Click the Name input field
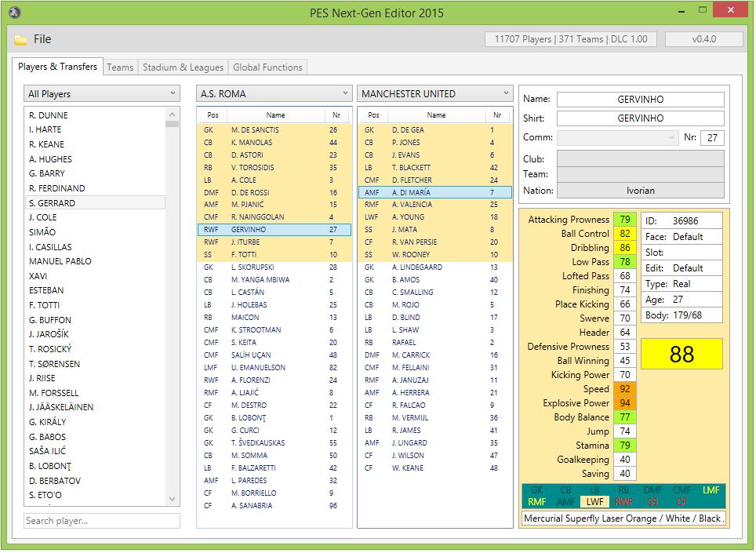This screenshot has width=756, height=553. point(640,100)
